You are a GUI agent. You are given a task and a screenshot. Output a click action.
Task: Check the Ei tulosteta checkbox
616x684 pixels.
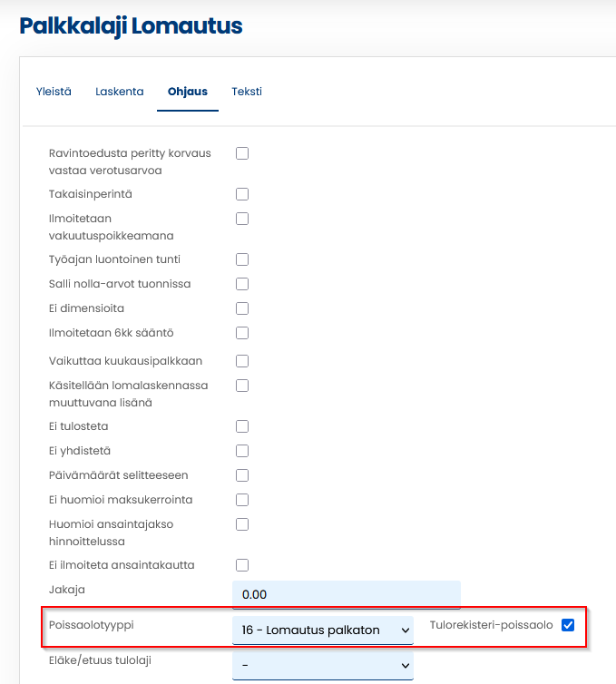point(242,426)
